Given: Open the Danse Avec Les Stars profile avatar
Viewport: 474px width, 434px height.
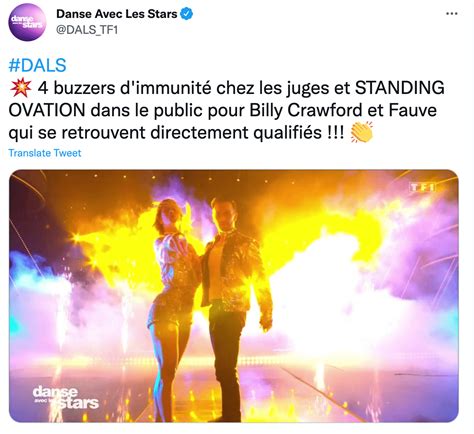Looking at the screenshot, I should [x=27, y=22].
